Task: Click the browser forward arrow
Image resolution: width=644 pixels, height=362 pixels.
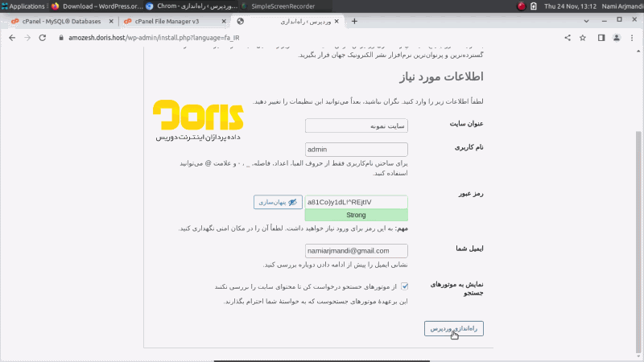Action: pyautogui.click(x=27, y=38)
